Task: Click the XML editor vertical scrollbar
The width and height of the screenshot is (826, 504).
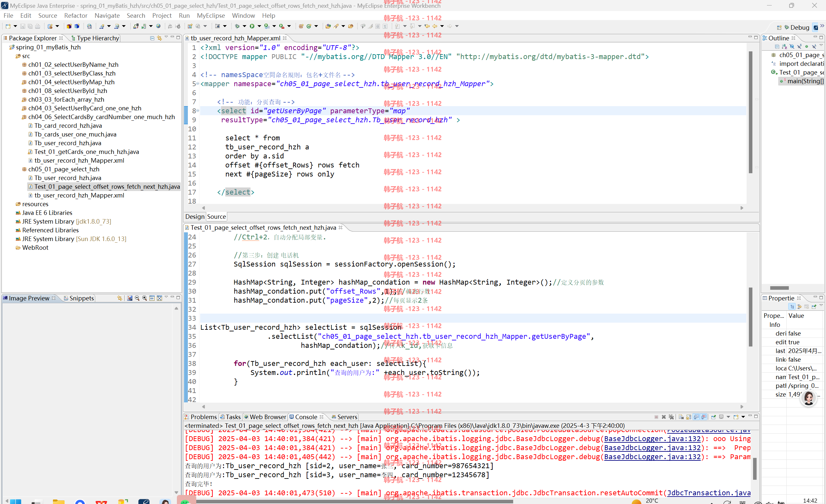Action: click(750, 112)
